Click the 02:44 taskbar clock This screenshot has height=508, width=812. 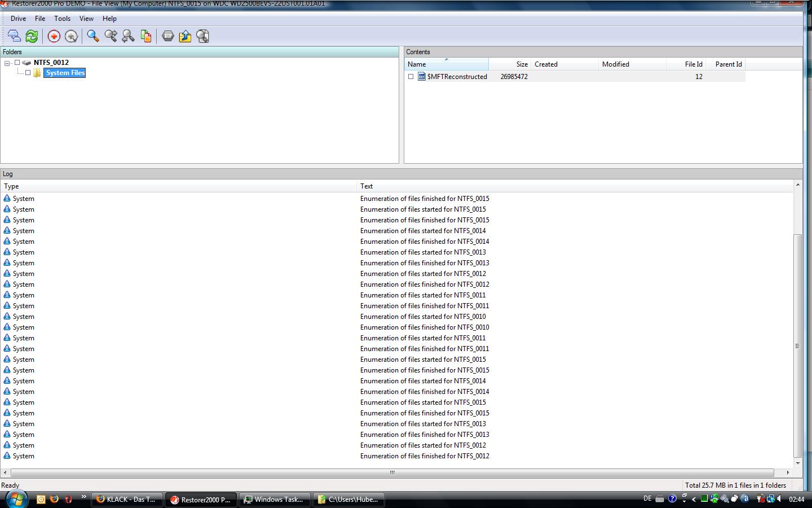(x=797, y=499)
